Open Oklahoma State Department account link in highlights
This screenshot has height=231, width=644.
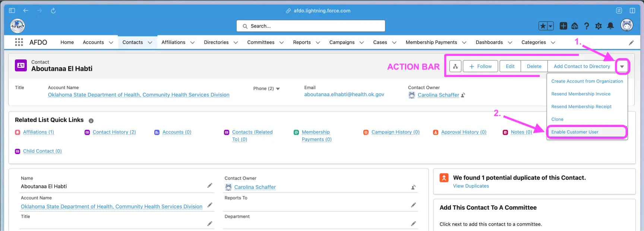click(139, 95)
